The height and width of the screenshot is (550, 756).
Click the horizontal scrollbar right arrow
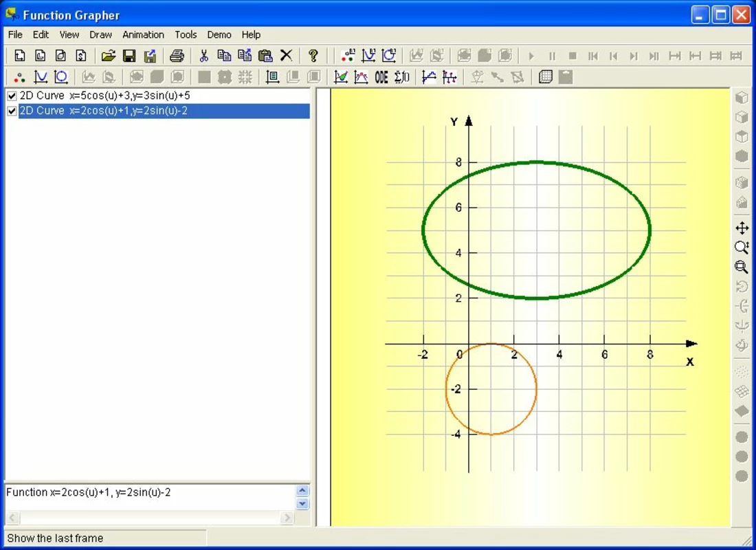(x=287, y=518)
